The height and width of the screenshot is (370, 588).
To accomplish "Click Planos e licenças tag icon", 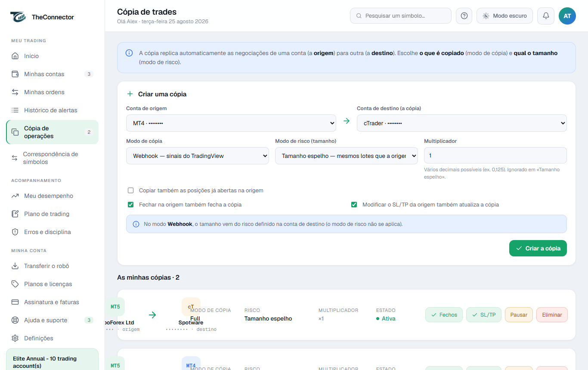I will click(15, 284).
